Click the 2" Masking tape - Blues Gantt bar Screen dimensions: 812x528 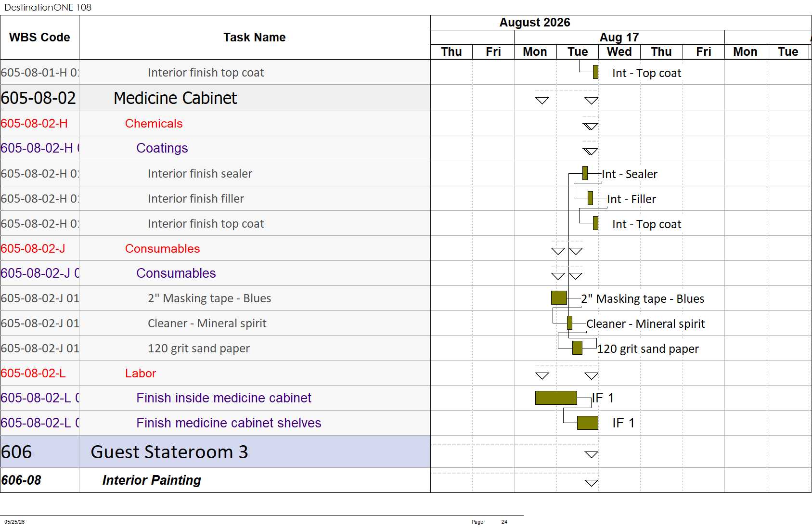(x=559, y=298)
